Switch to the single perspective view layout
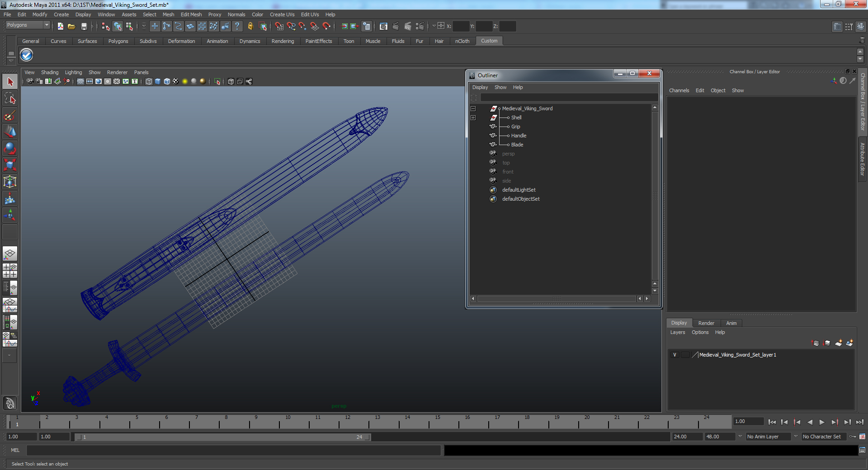This screenshot has width=868, height=470. [x=10, y=254]
